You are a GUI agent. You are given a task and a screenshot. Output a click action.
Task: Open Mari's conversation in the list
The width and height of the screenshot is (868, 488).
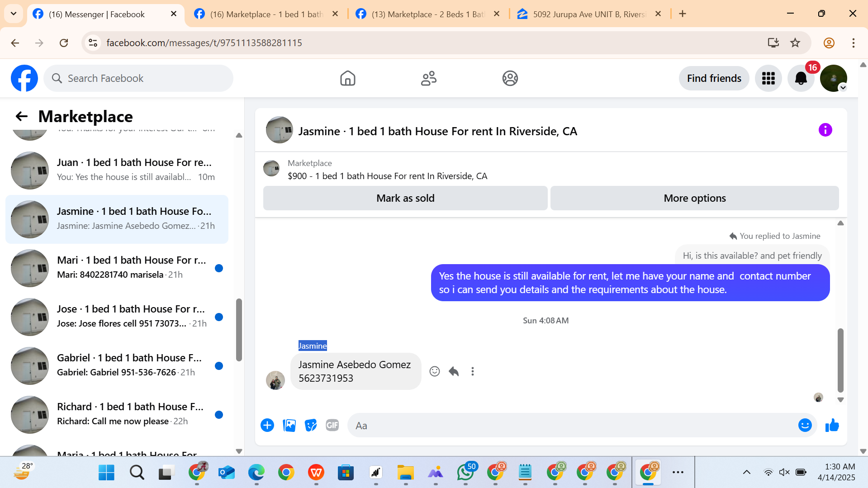point(117,268)
